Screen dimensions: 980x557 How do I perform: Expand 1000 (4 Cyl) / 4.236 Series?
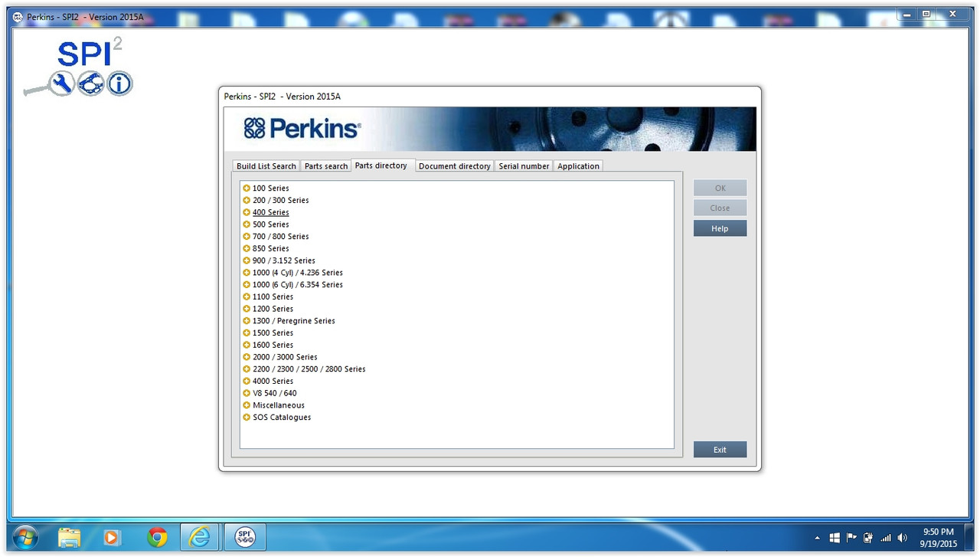tap(247, 273)
